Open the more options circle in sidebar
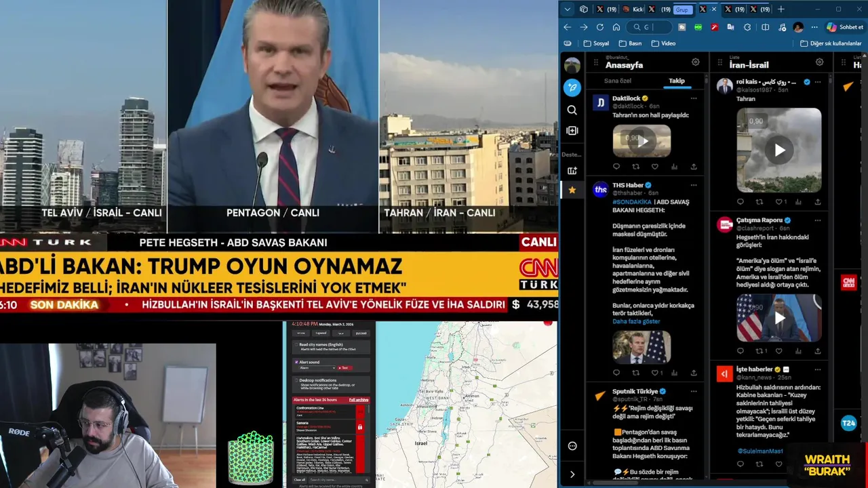This screenshot has width=868, height=488. point(572,446)
